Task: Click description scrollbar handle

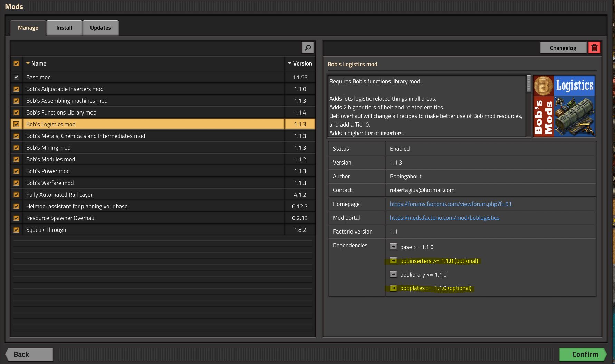Action: 528,84
